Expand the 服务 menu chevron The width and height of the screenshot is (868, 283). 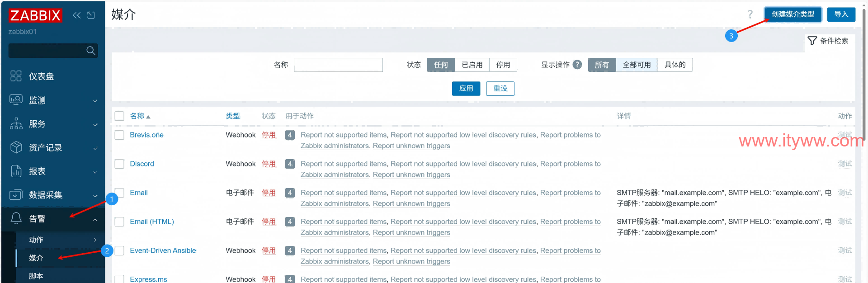95,124
